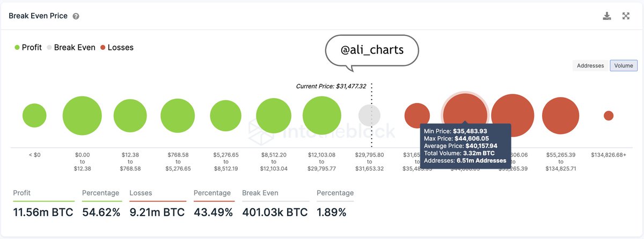
Task: Select the red bubble for $55,265.39 to $134,825.71
Action: [560, 116]
